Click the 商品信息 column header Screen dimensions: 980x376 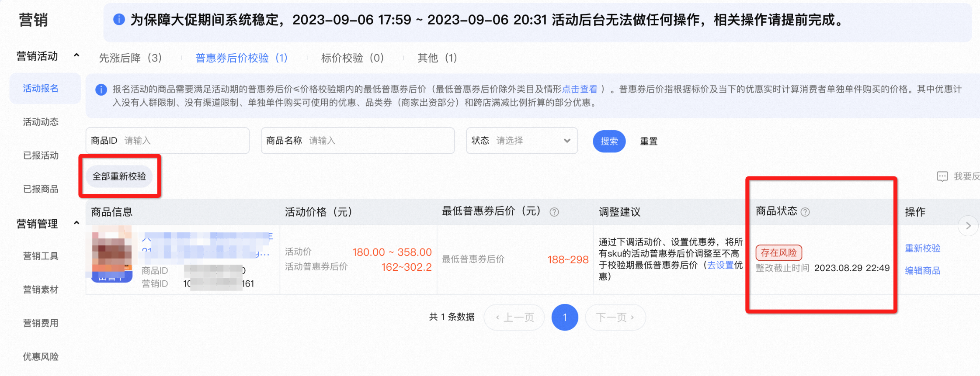pyautogui.click(x=111, y=212)
